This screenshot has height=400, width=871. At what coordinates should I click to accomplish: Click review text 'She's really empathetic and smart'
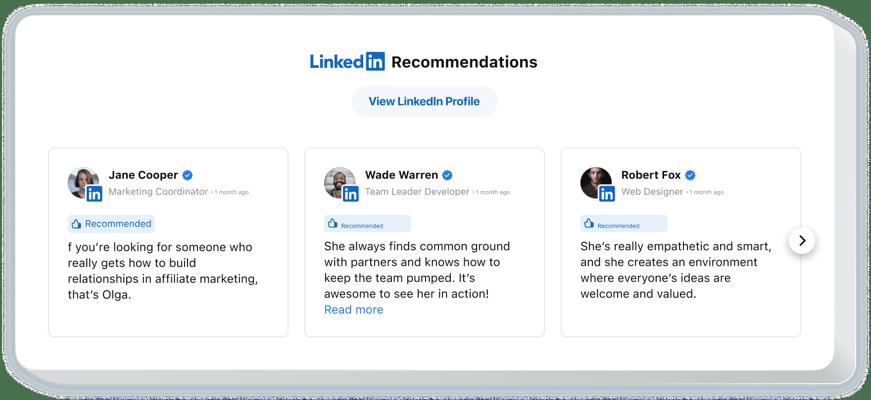point(675,270)
